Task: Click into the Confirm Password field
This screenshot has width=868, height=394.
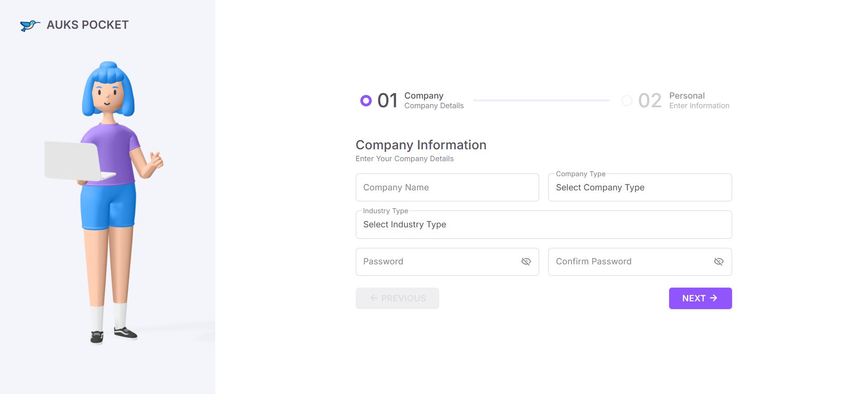Action: click(629, 262)
